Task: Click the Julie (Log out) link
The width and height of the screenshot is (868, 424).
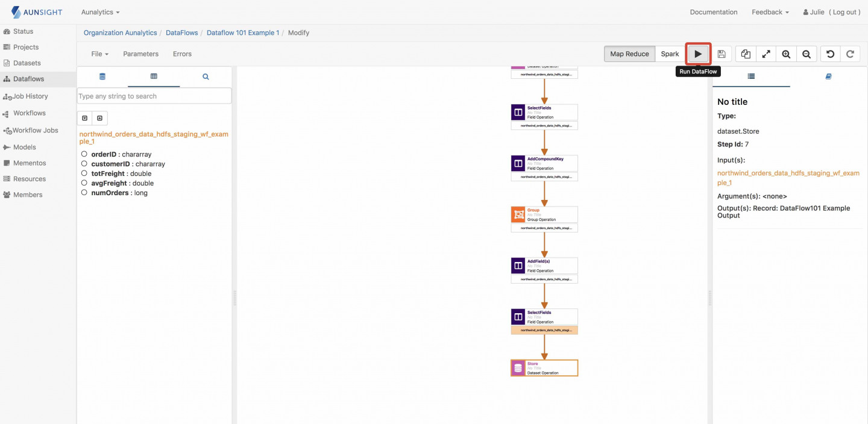Action: tap(831, 12)
